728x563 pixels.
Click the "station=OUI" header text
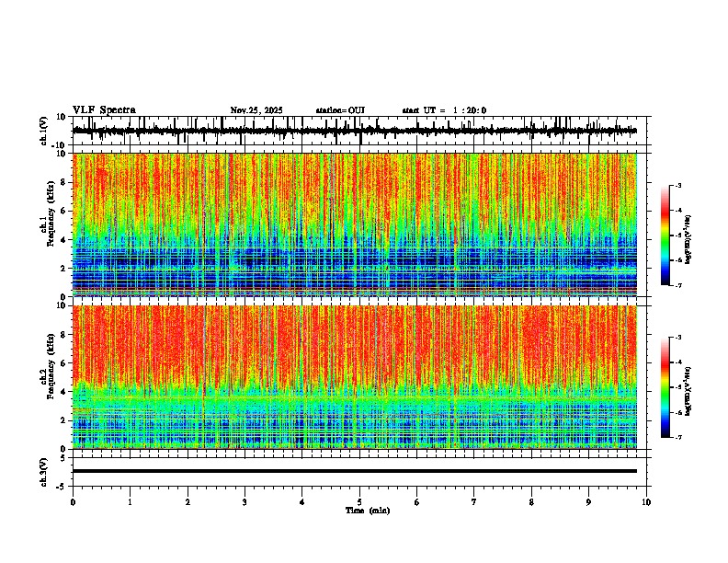(340, 110)
